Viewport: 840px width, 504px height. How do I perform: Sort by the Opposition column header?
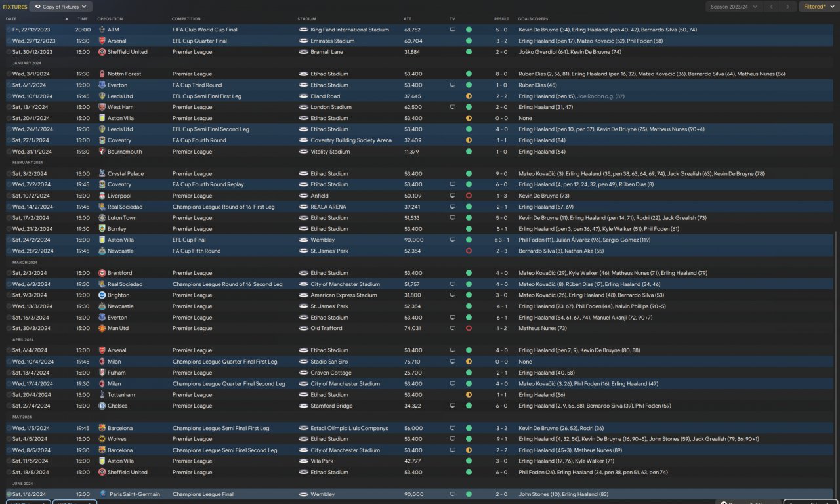coord(110,19)
